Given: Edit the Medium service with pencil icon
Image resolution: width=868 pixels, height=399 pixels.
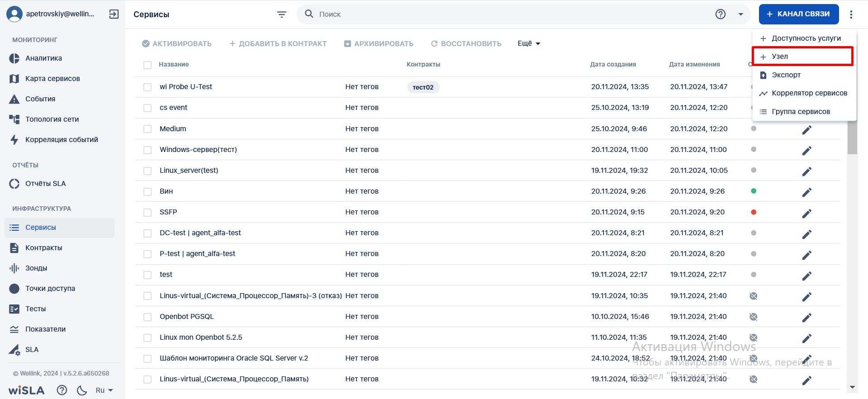Looking at the screenshot, I should pyautogui.click(x=807, y=130).
